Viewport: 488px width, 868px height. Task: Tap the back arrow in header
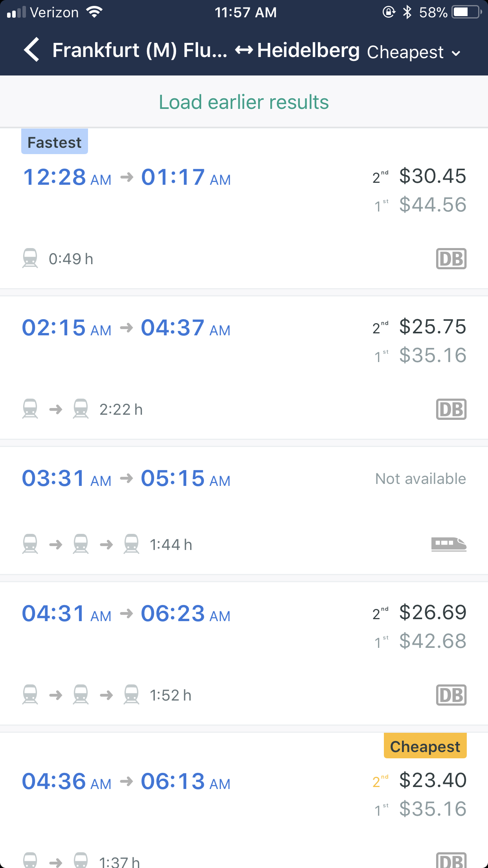tap(32, 50)
